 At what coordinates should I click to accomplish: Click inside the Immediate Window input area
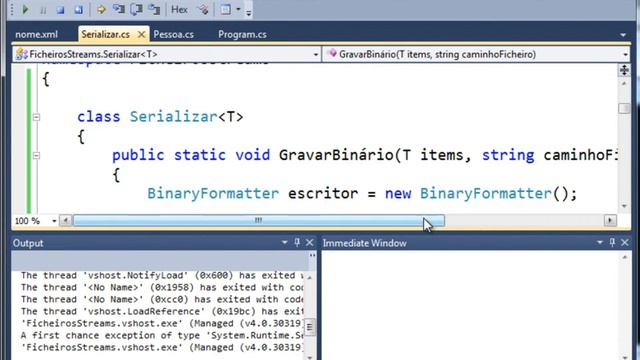click(x=471, y=305)
